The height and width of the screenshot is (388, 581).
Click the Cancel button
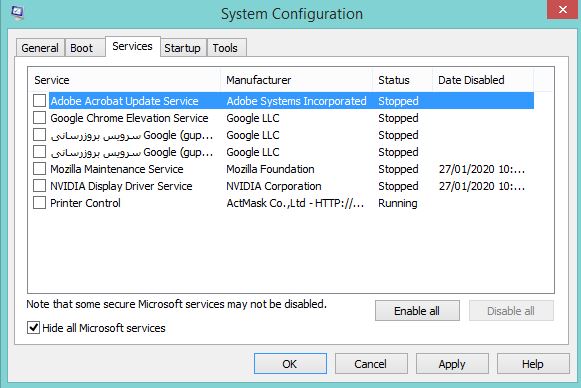[371, 364]
